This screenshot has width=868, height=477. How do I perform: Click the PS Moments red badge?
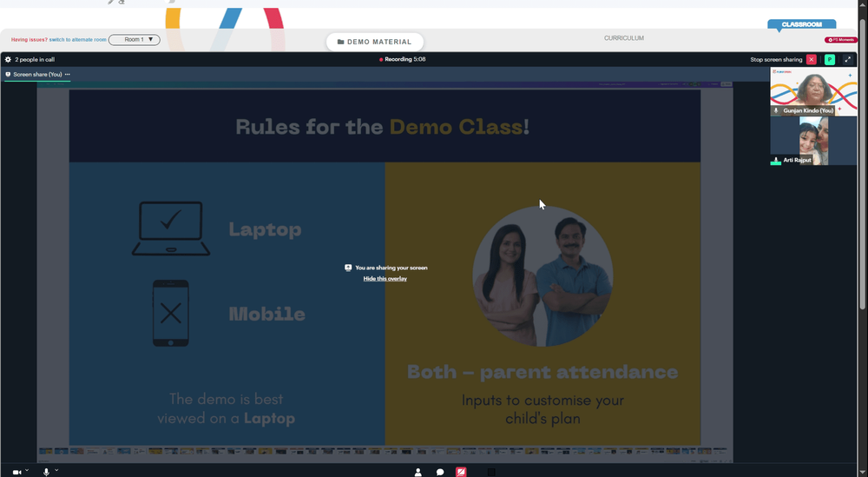(x=841, y=40)
